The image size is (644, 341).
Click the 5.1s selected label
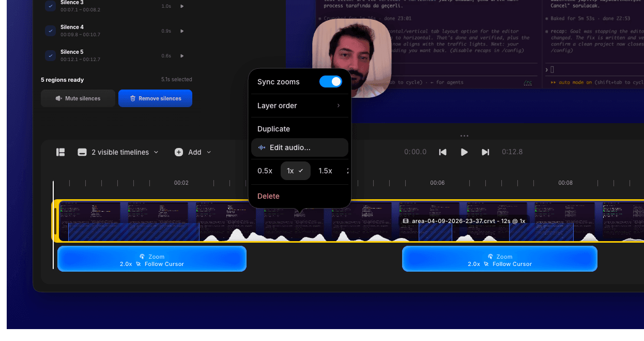pyautogui.click(x=177, y=80)
